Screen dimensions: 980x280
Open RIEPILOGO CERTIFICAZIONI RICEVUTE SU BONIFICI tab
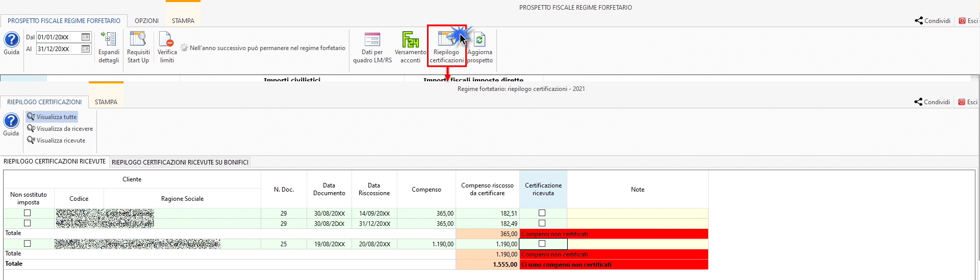180,162
